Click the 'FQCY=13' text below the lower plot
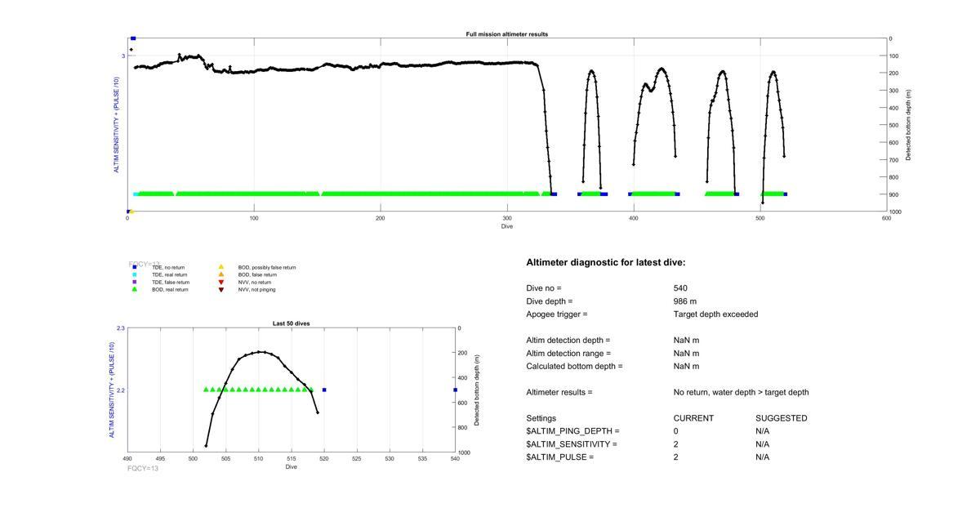This screenshot has height=508, width=980. [143, 469]
